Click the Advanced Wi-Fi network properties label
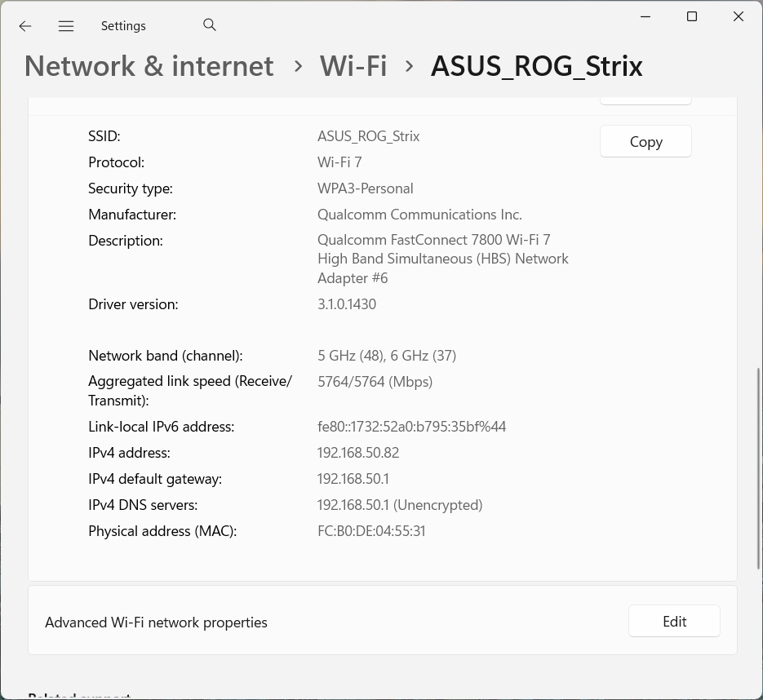Screen dimensions: 763x700 coord(156,622)
